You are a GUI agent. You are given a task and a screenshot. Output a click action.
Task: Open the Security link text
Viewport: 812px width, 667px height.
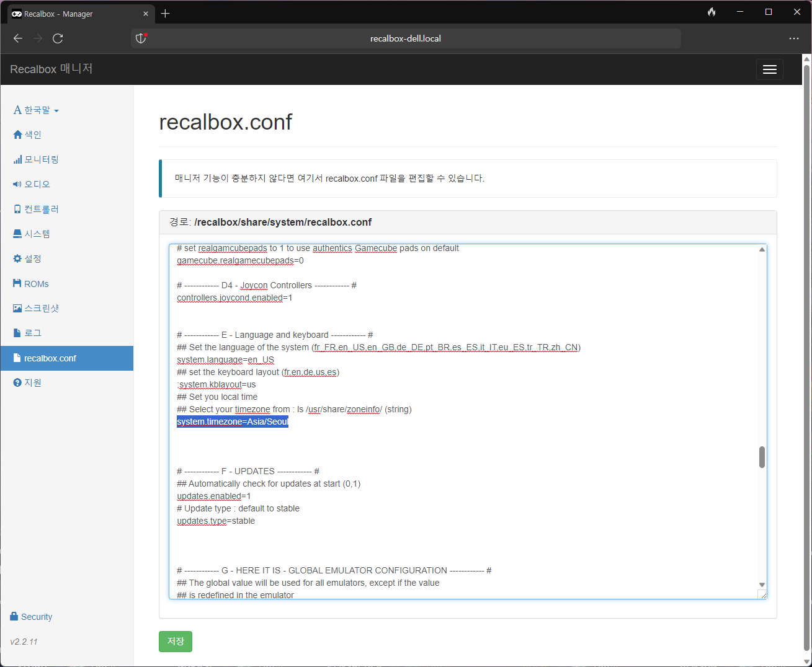coord(37,617)
